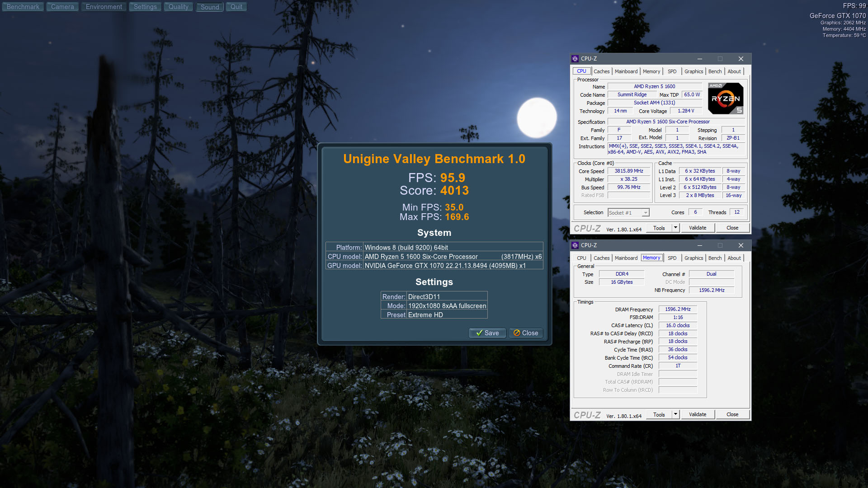Image resolution: width=868 pixels, height=488 pixels.
Task: Click the CPU-Z app icon in top window title bar
Action: click(x=575, y=59)
